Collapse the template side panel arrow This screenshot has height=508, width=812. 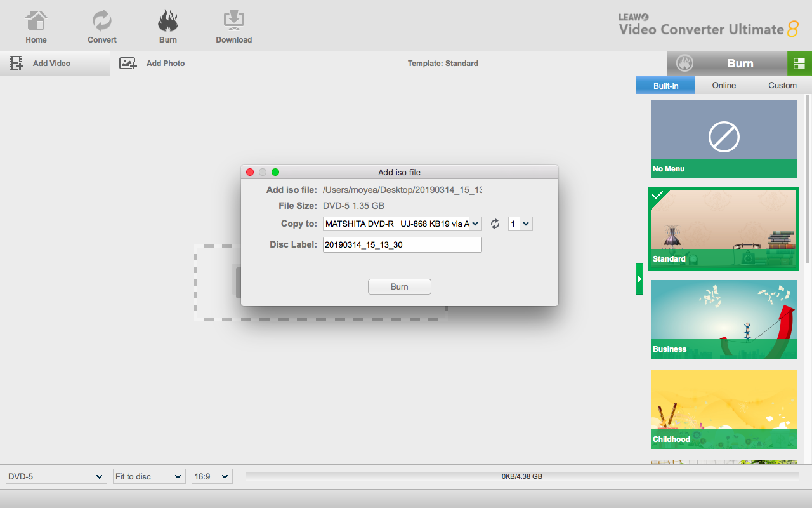click(x=639, y=279)
